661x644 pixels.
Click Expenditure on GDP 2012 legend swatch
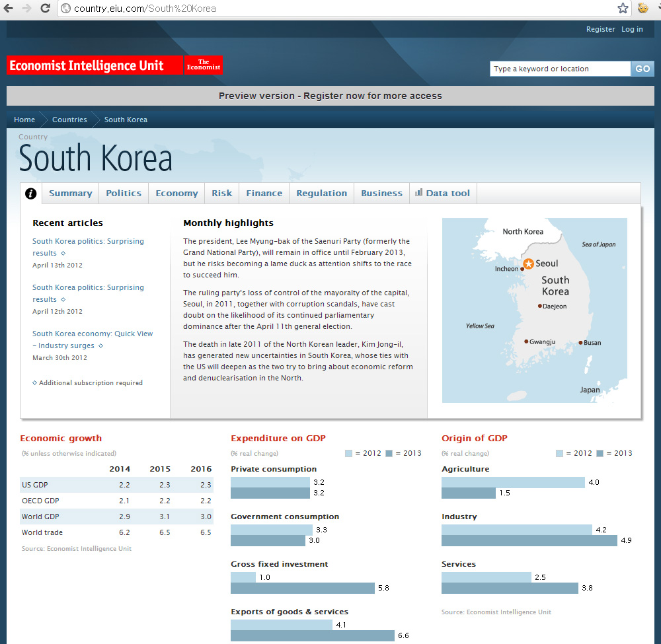coord(348,453)
